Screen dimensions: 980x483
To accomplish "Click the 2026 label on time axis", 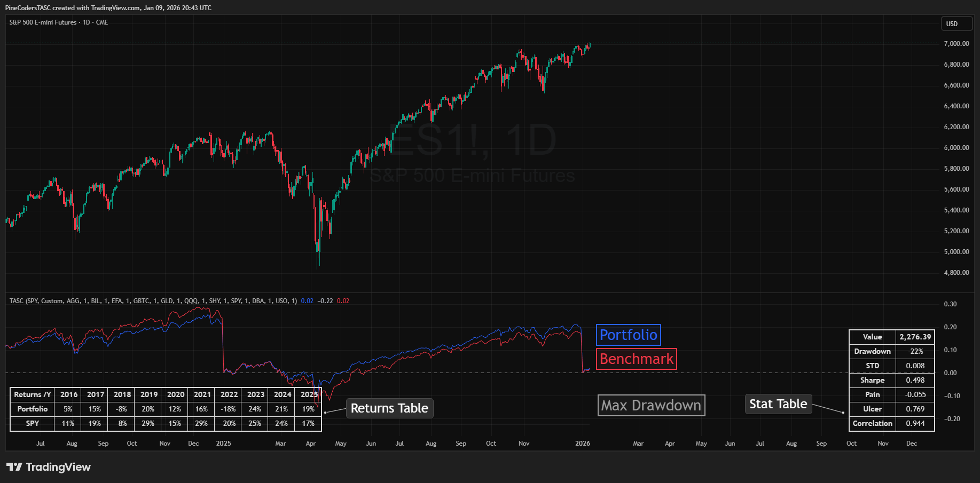I will [x=583, y=444].
